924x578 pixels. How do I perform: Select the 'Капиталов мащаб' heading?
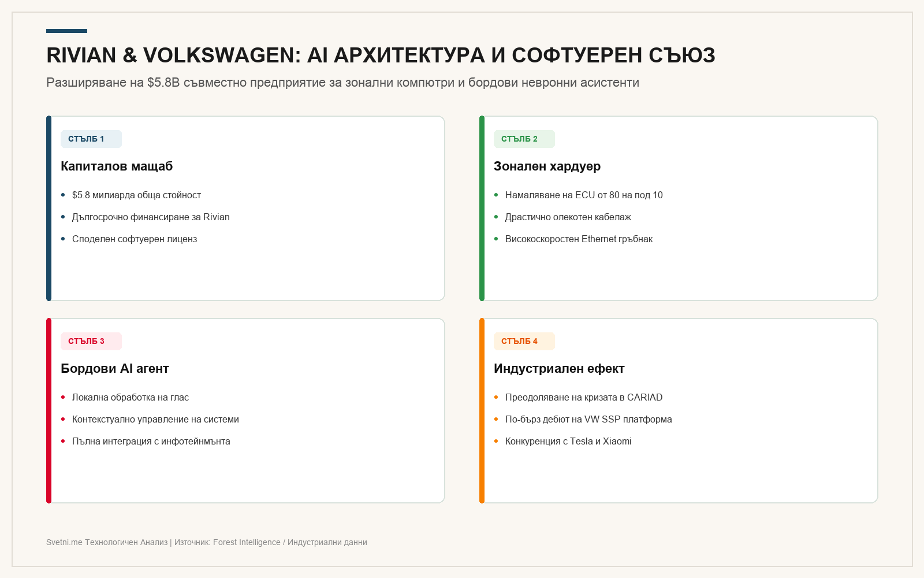click(x=117, y=166)
